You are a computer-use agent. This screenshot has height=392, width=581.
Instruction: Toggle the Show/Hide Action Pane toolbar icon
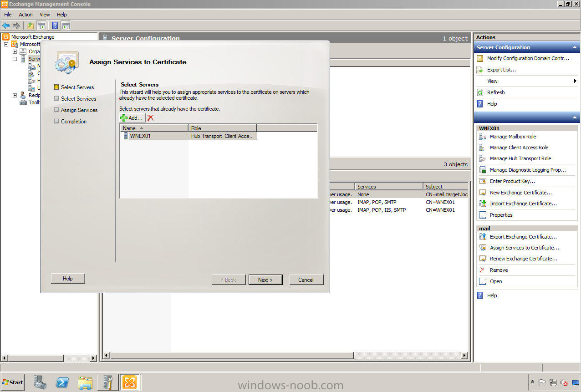pyautogui.click(x=66, y=25)
